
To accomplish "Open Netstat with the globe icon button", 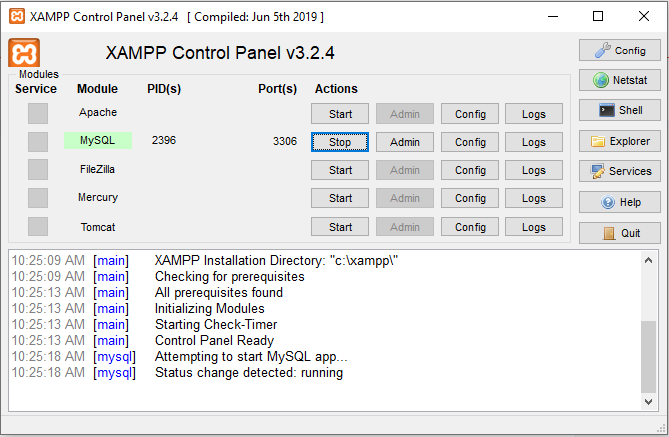I will tap(620, 80).
